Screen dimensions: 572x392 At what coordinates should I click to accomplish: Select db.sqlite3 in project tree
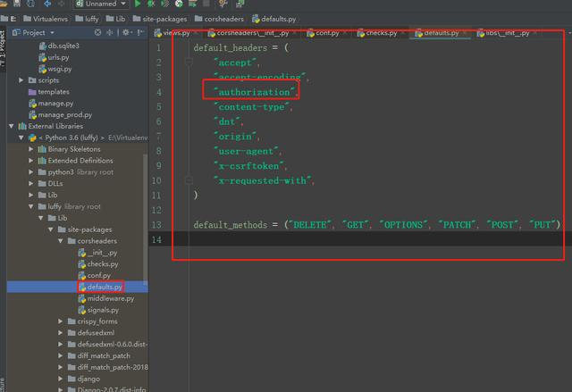click(x=59, y=46)
